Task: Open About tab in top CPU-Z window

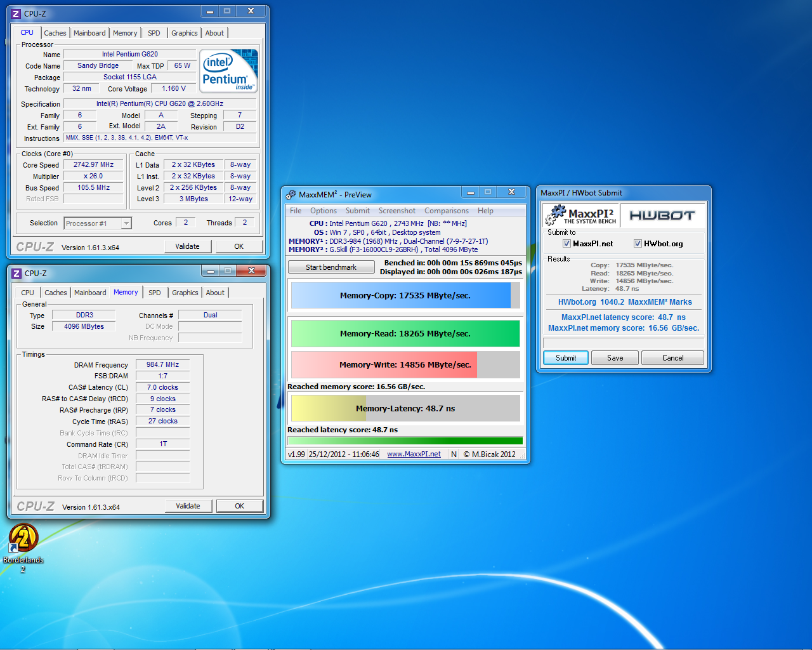Action: click(214, 33)
